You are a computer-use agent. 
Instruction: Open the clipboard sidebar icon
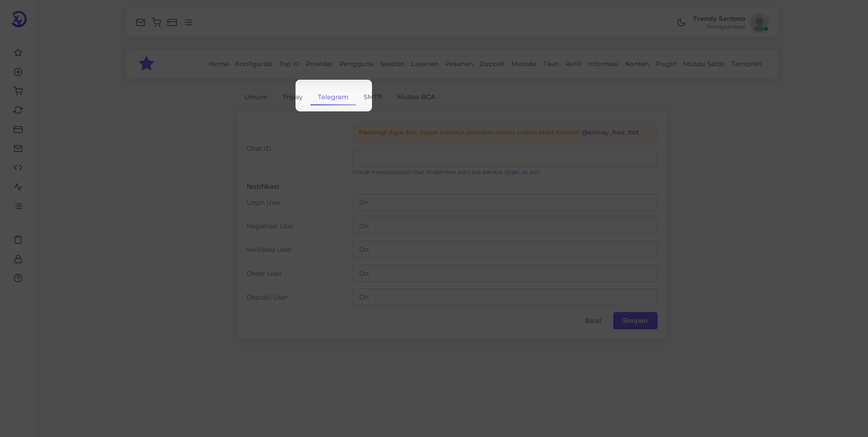(18, 240)
